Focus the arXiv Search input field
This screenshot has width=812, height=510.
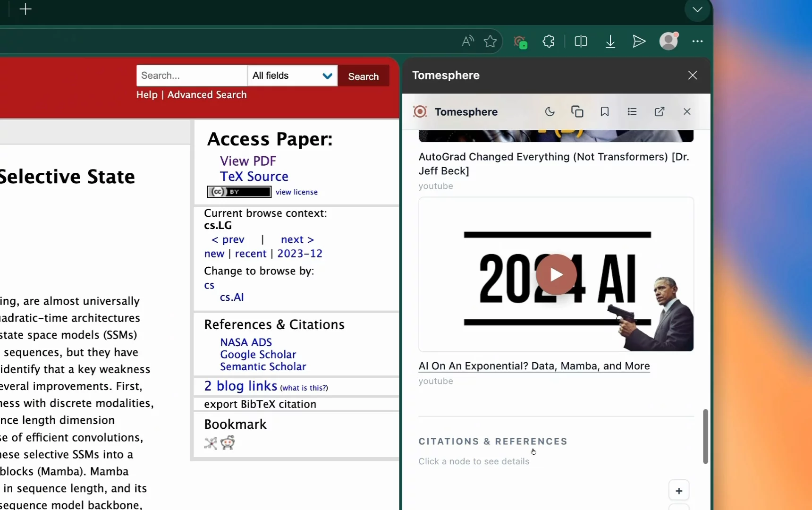tap(191, 76)
